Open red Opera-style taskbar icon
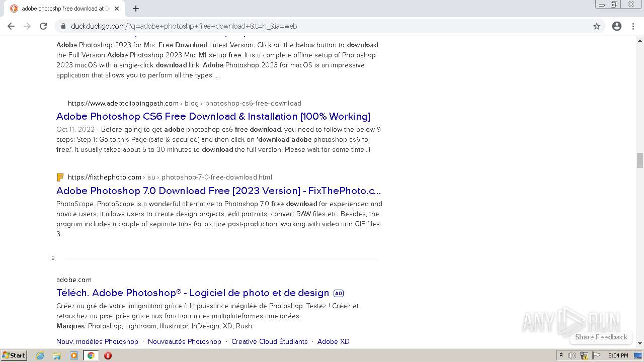 [x=108, y=355]
